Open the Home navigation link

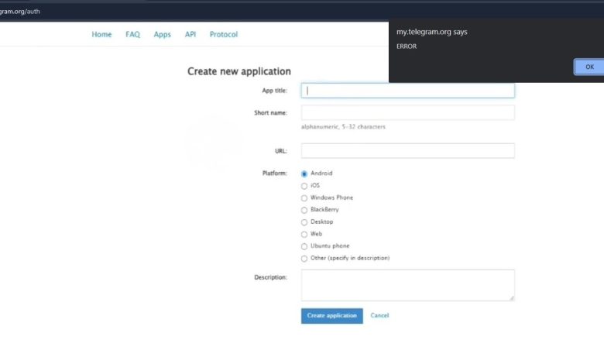[x=101, y=34]
